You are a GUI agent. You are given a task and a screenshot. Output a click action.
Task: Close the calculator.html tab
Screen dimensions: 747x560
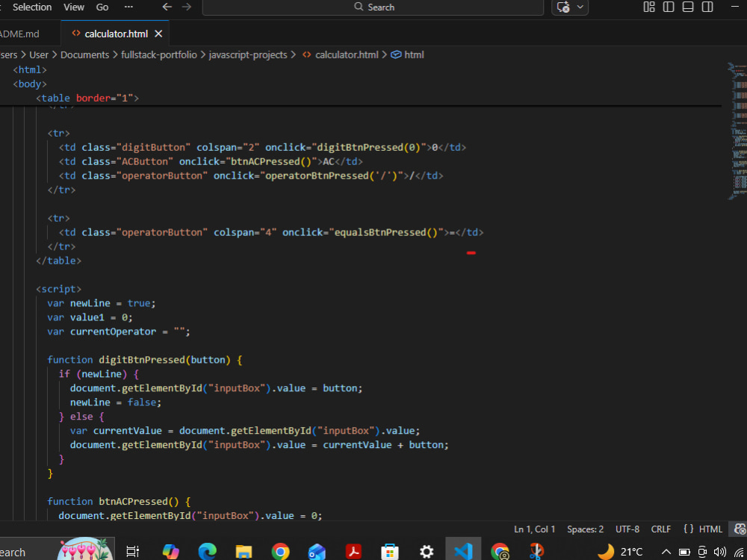coord(158,34)
